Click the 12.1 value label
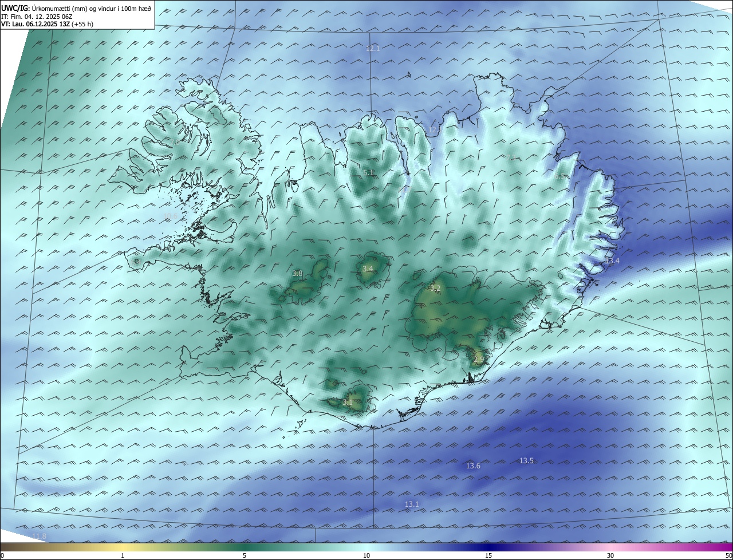Image resolution: width=733 pixels, height=560 pixels. 373,49
